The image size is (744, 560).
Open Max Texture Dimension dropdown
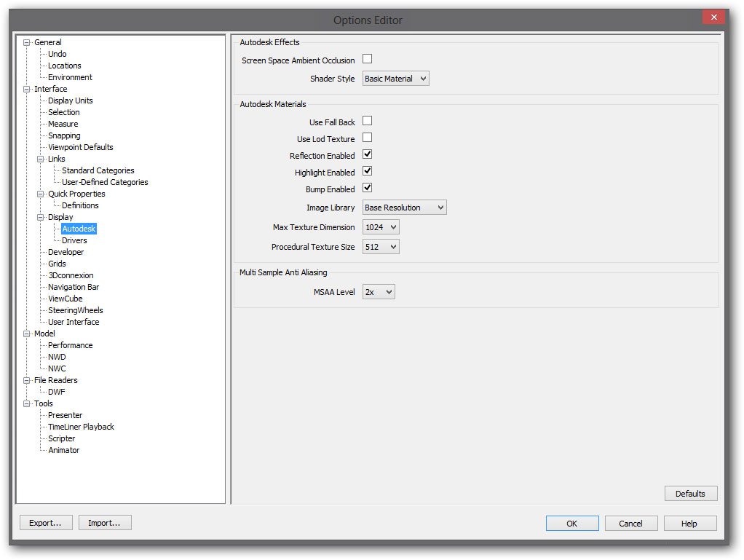coord(381,227)
